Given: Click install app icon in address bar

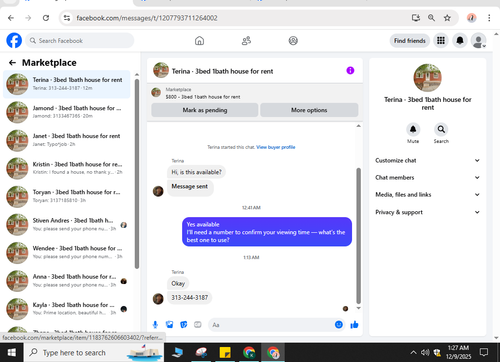Looking at the screenshot, I should point(416,18).
